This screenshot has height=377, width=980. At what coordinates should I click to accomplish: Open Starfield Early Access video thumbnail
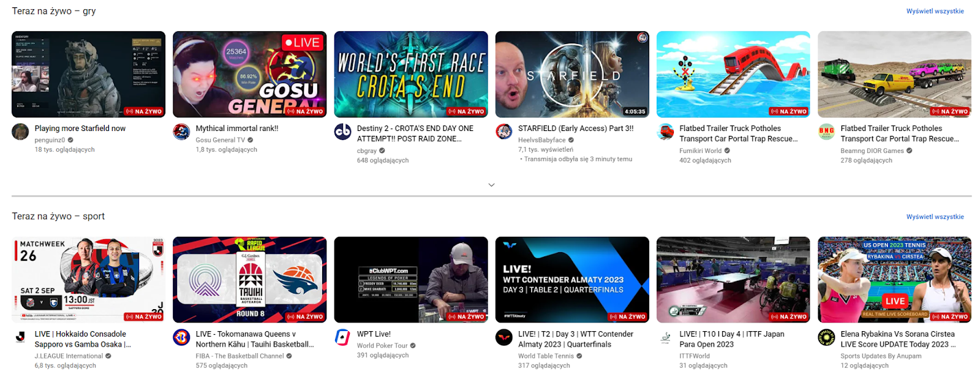(572, 74)
